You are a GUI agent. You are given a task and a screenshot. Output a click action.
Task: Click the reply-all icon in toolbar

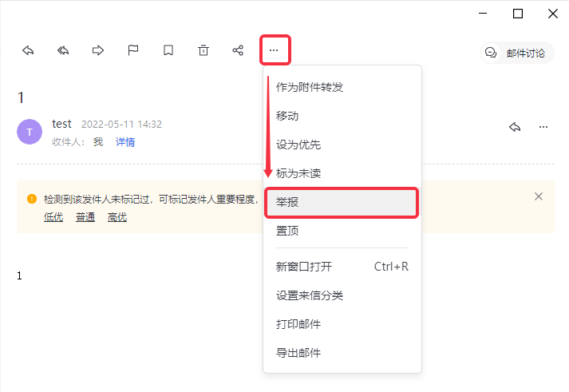(63, 50)
